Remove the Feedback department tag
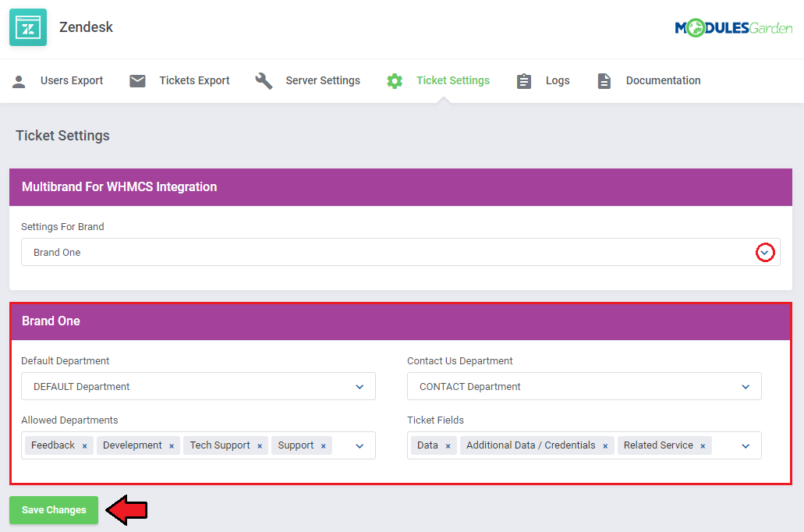 (84, 446)
